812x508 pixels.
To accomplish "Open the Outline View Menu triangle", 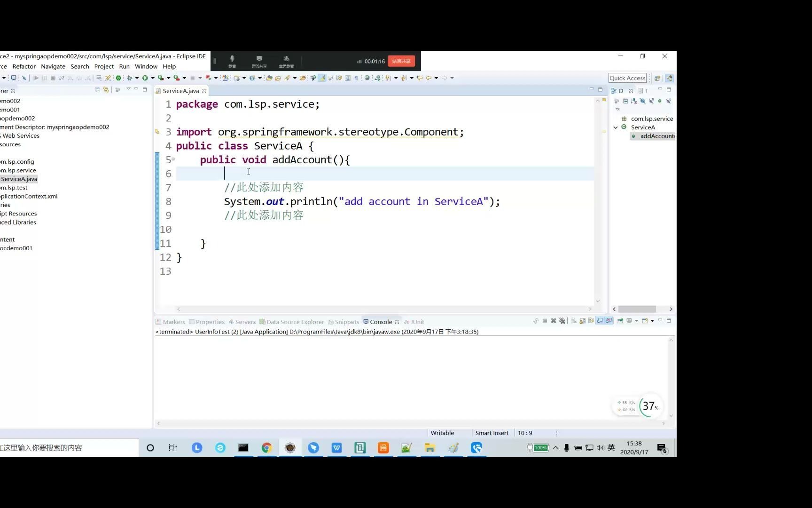I will [617, 109].
